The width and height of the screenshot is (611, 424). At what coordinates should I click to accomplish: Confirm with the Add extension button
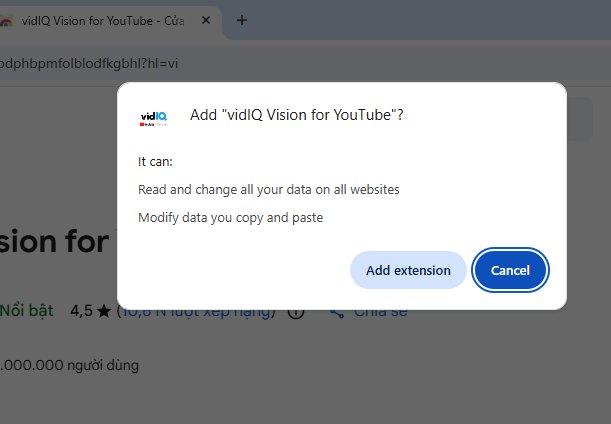click(x=408, y=270)
